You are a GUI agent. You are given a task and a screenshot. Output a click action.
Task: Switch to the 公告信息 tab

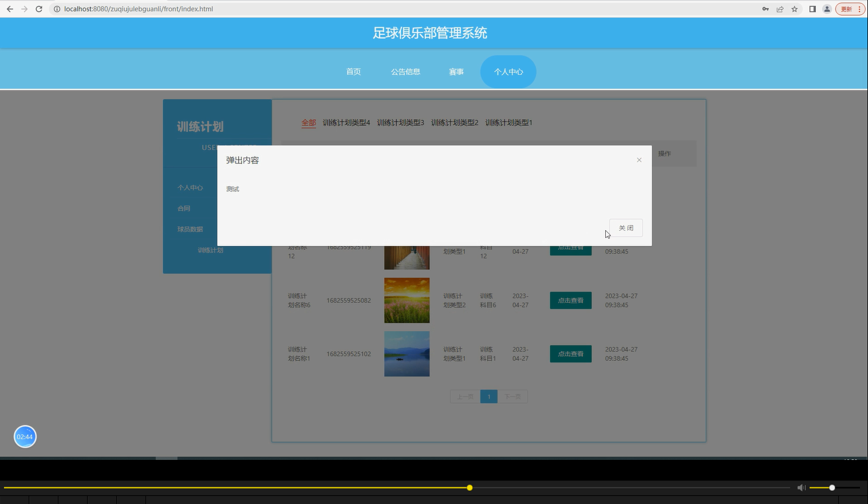click(x=405, y=71)
